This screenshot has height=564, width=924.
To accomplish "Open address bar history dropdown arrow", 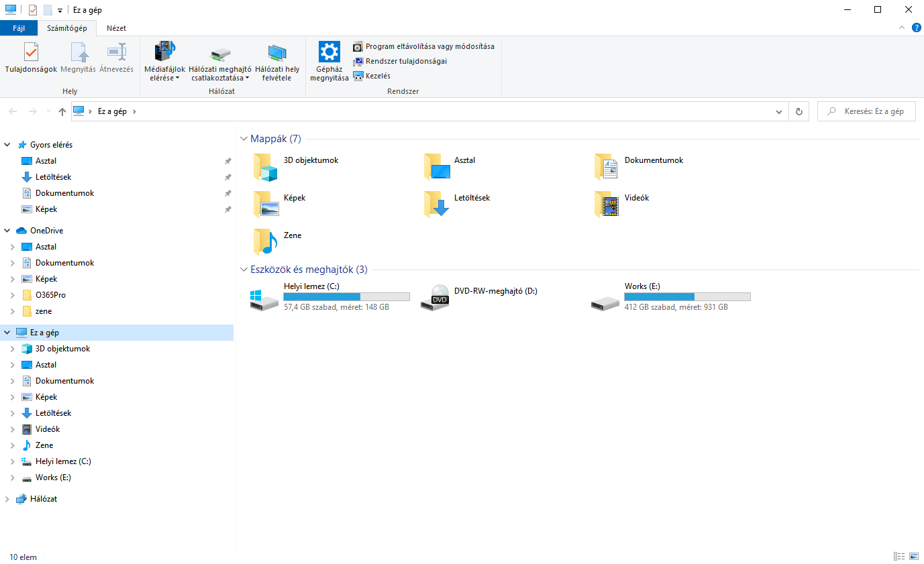I will pyautogui.click(x=779, y=112).
